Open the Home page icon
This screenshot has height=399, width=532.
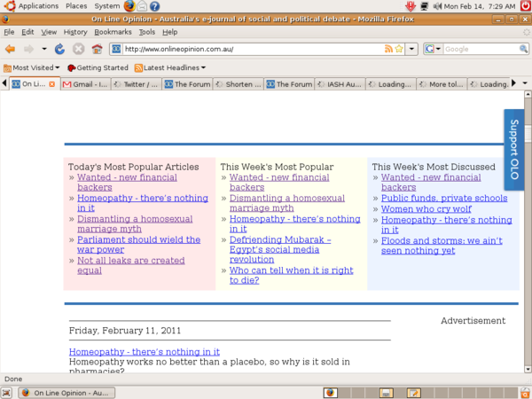click(x=97, y=49)
